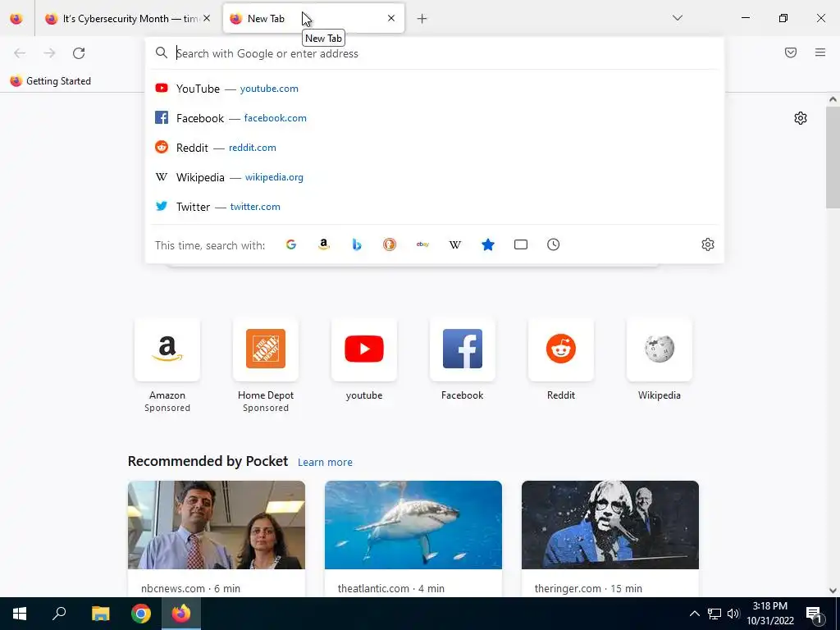Viewport: 840px width, 630px height.
Task: Open the volume control tray icon
Action: pyautogui.click(x=733, y=614)
